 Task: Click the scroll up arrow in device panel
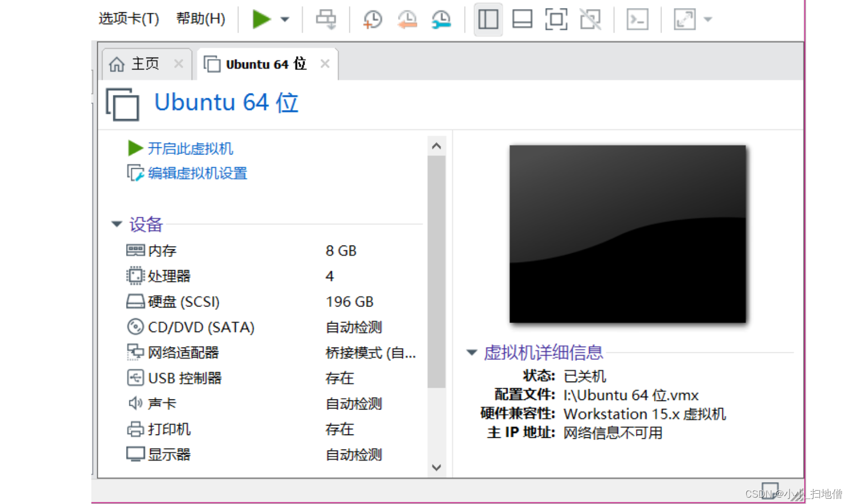(436, 146)
